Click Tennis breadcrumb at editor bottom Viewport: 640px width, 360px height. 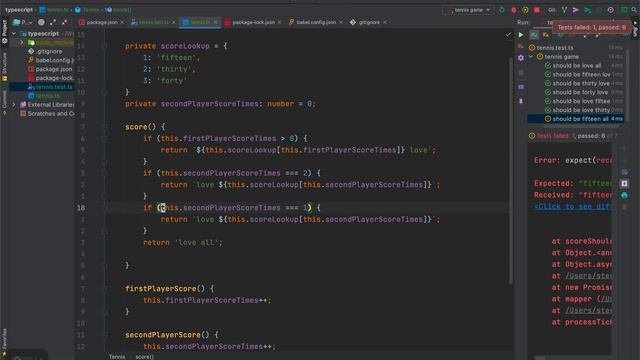[x=117, y=357]
